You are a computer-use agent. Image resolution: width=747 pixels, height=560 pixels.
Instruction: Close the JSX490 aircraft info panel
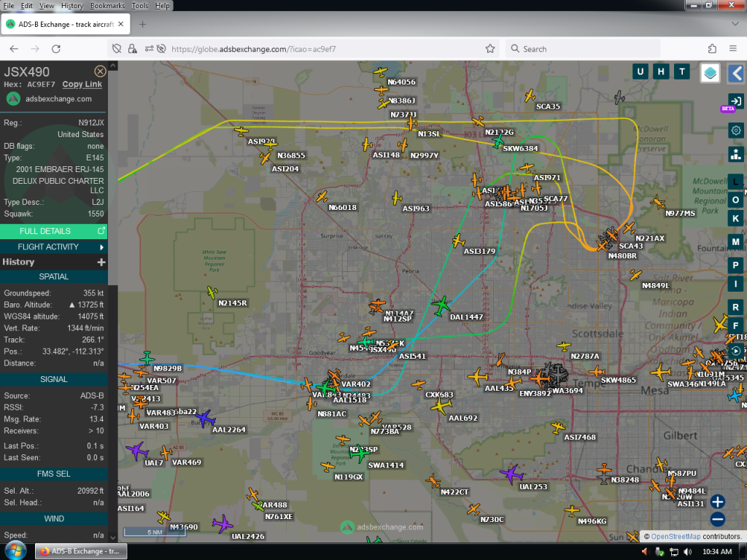pos(100,71)
